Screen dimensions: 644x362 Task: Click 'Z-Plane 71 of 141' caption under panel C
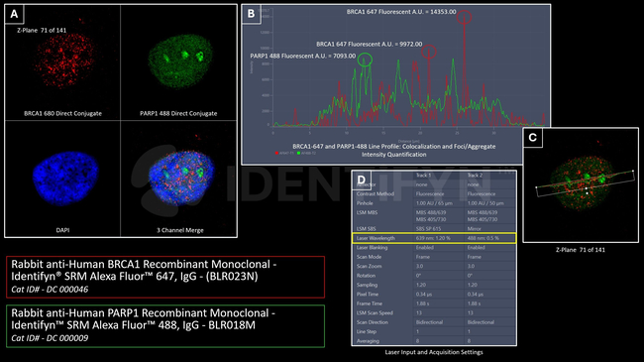pyautogui.click(x=581, y=249)
